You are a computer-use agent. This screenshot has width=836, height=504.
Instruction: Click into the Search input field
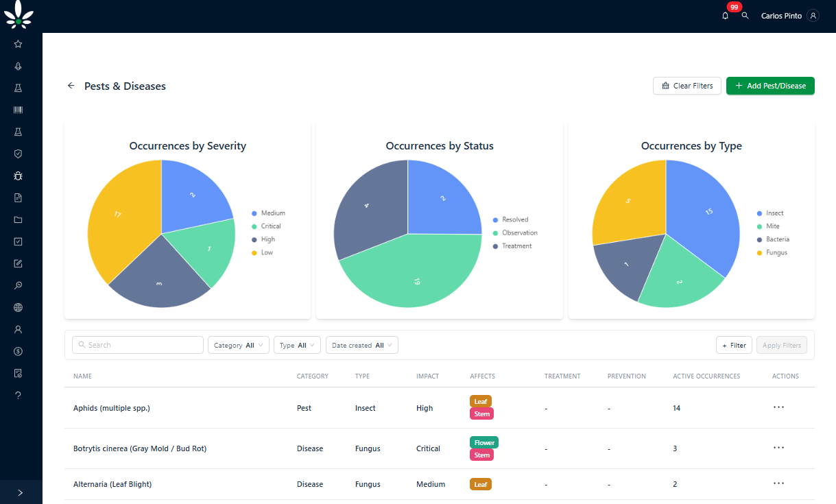(x=137, y=345)
